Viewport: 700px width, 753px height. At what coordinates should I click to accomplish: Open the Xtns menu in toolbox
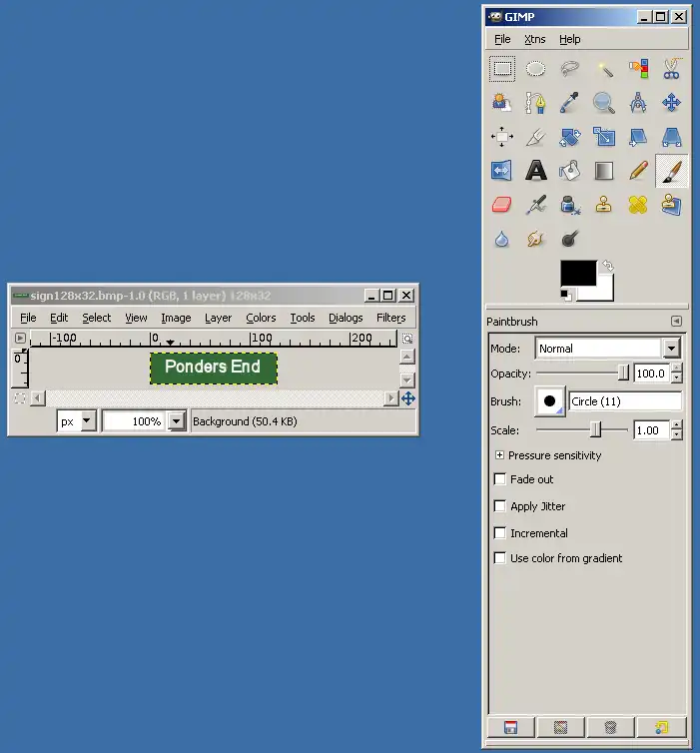click(x=535, y=39)
